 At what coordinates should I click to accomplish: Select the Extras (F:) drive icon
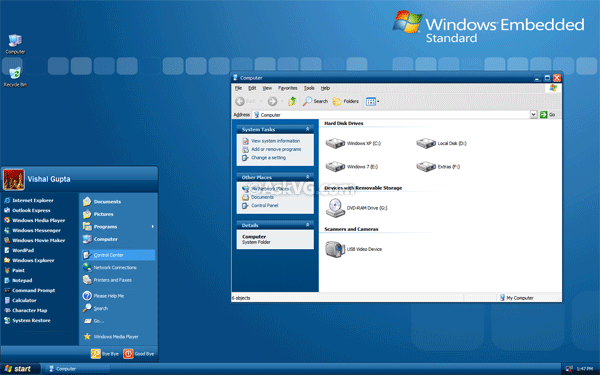point(426,167)
